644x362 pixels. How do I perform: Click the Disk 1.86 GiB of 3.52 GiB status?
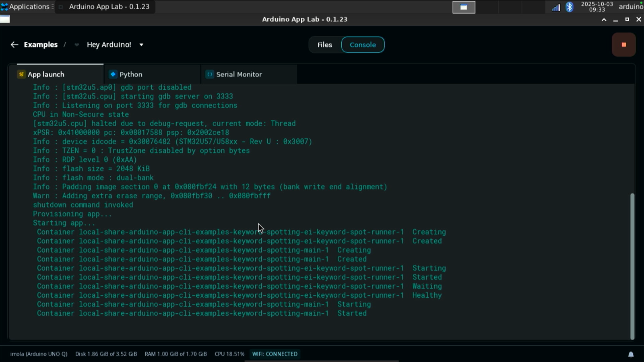tap(106, 354)
